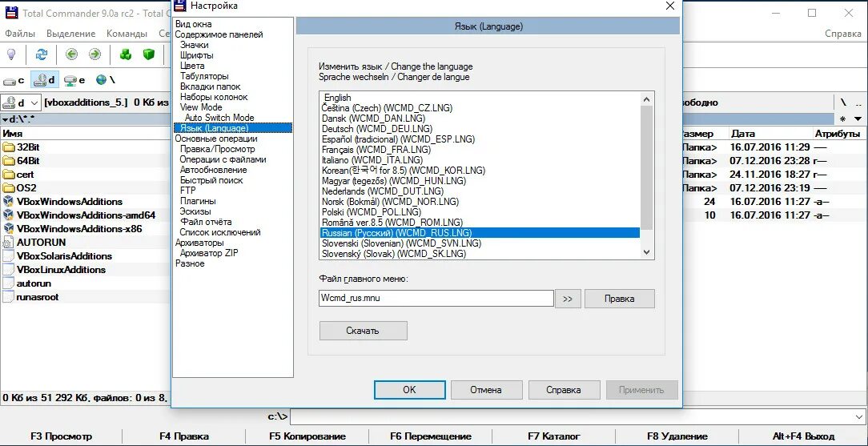The height and width of the screenshot is (446, 868).
Task: Click the Справка dialog button
Action: point(564,390)
